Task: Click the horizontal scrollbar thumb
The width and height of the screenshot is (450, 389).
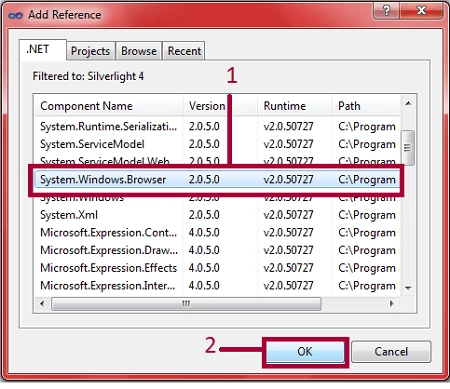Action: 186,304
